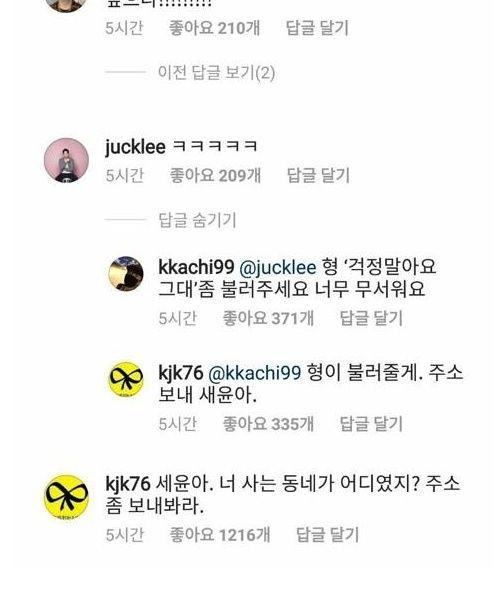Open kjk76 username in bottom comment
500x595 pixels.
click(128, 484)
